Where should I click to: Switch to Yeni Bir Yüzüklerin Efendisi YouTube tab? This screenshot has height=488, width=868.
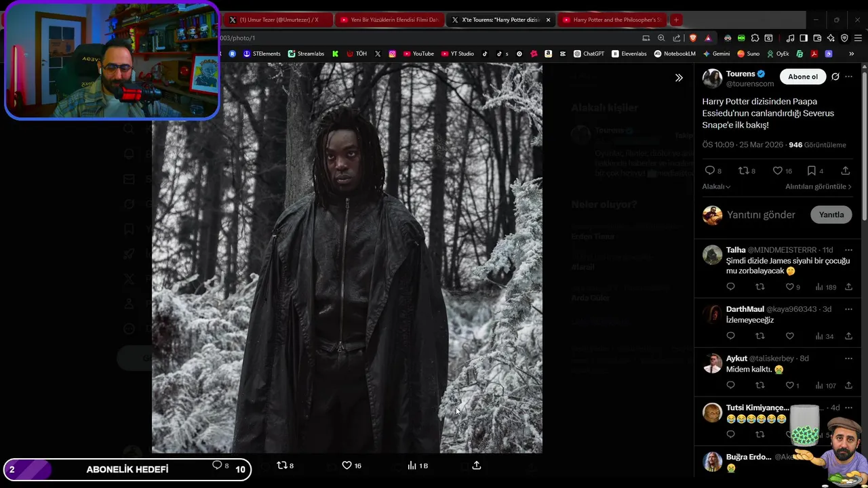tap(389, 20)
